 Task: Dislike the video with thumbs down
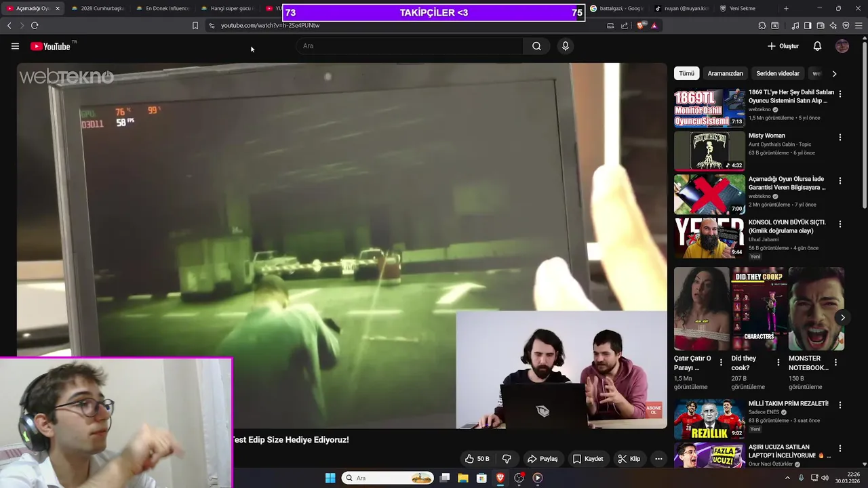click(x=506, y=459)
